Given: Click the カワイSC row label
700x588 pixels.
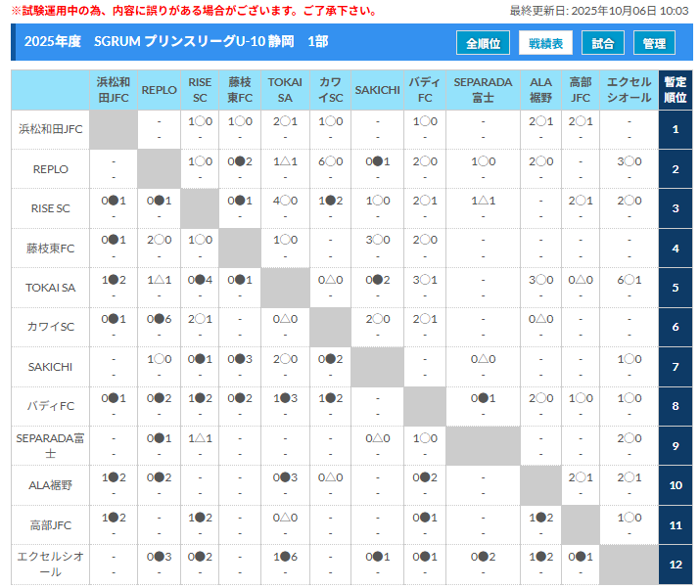Looking at the screenshot, I should click(50, 327).
